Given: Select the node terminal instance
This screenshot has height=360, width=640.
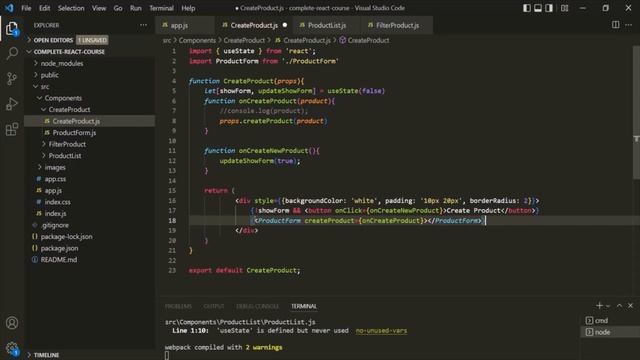Looking at the screenshot, I should click(609, 332).
